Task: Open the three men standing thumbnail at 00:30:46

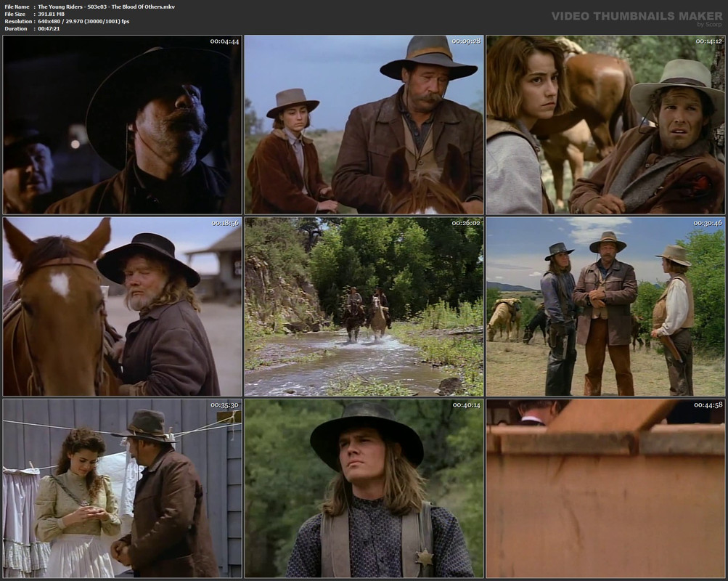Action: coord(605,306)
